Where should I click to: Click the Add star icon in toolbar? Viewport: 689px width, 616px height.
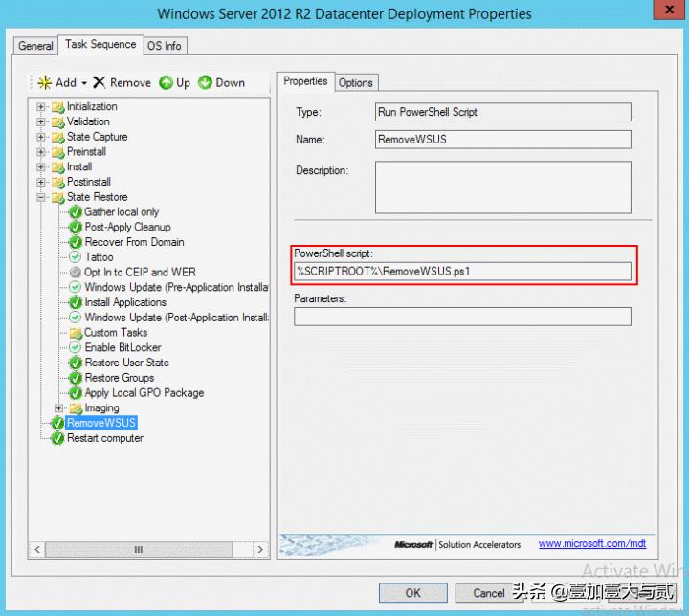point(44,82)
